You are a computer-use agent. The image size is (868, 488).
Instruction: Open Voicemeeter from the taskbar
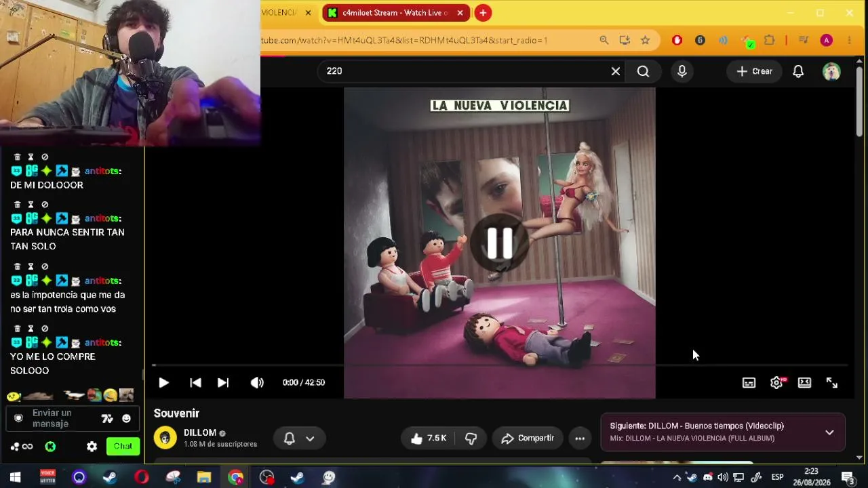[x=47, y=477]
